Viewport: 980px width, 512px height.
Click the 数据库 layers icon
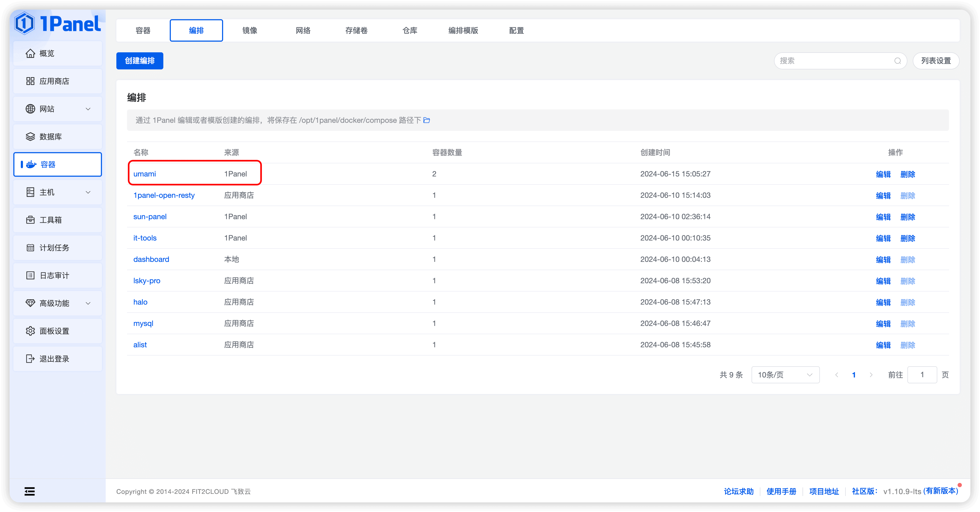[x=30, y=137]
